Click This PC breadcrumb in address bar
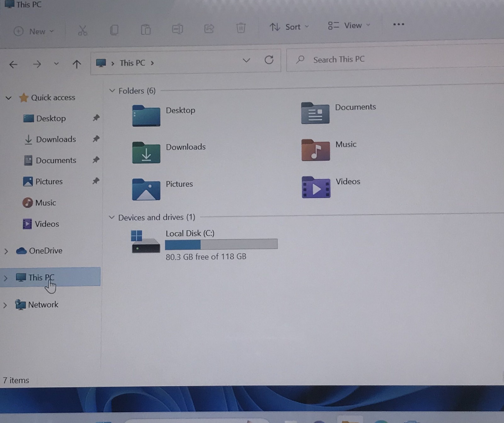The width and height of the screenshot is (504, 423). tap(132, 63)
